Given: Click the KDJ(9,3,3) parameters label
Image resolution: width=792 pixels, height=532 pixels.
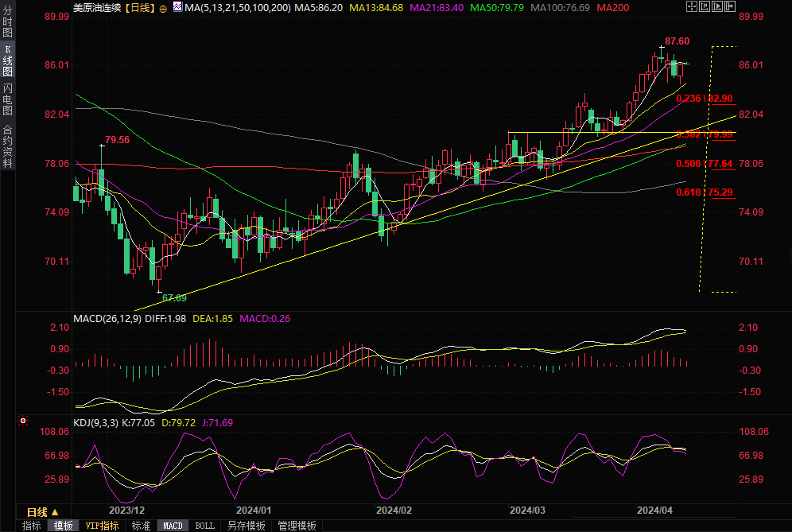Looking at the screenshot, I should pyautogui.click(x=95, y=422).
